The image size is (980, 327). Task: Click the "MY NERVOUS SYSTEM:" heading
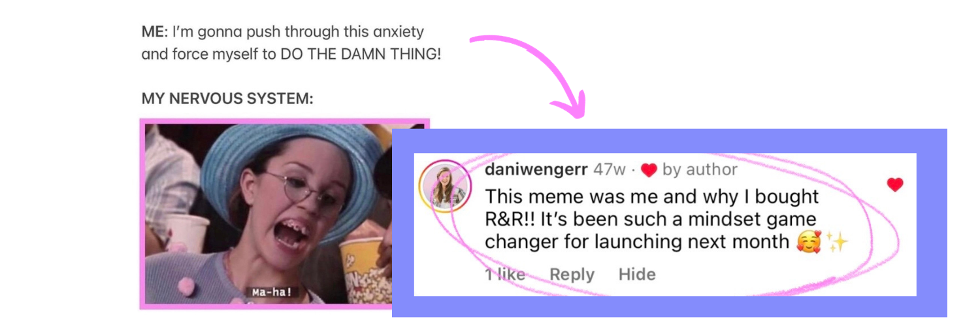tap(227, 99)
